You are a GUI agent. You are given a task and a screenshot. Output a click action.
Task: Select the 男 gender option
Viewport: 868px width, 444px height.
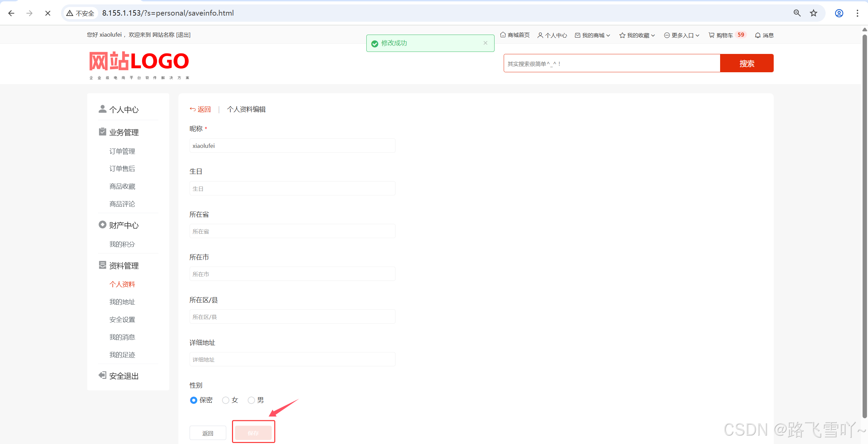click(251, 400)
